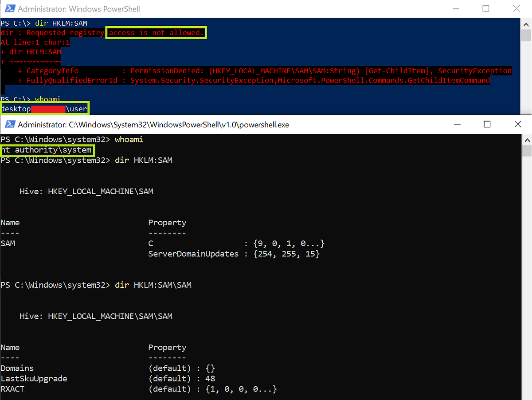
Task: Click the PowerShell icon in top window title bar
Action: point(9,8)
